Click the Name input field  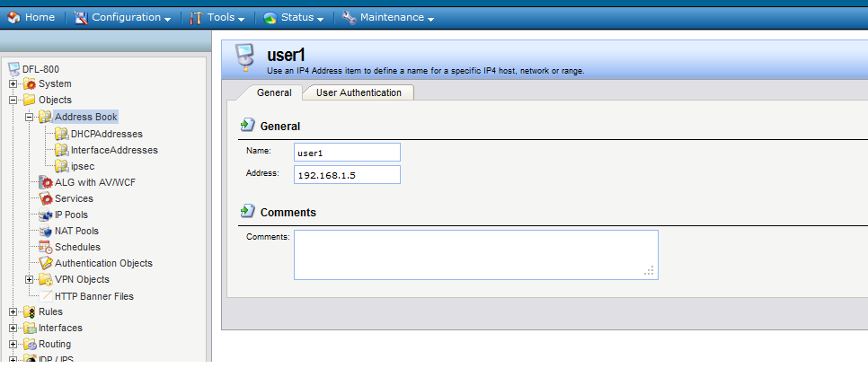click(347, 153)
